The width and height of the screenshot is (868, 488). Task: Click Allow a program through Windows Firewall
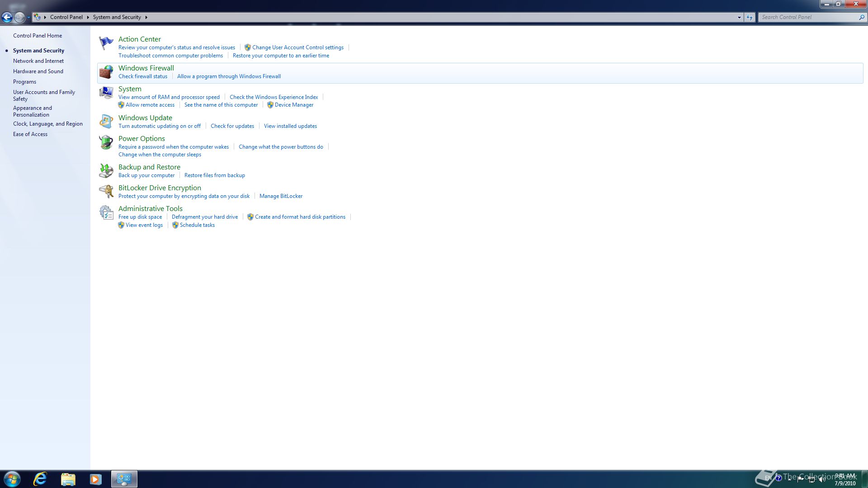click(229, 76)
